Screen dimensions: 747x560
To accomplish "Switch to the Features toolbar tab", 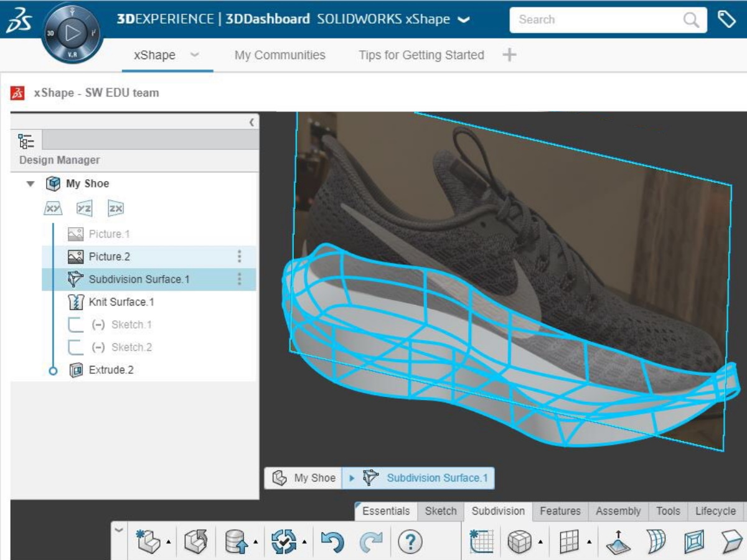I will (560, 511).
